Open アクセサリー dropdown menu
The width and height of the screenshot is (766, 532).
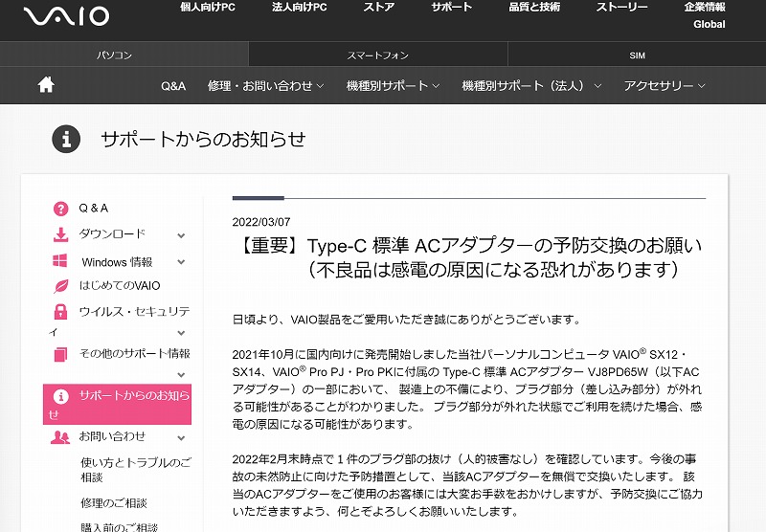(665, 86)
